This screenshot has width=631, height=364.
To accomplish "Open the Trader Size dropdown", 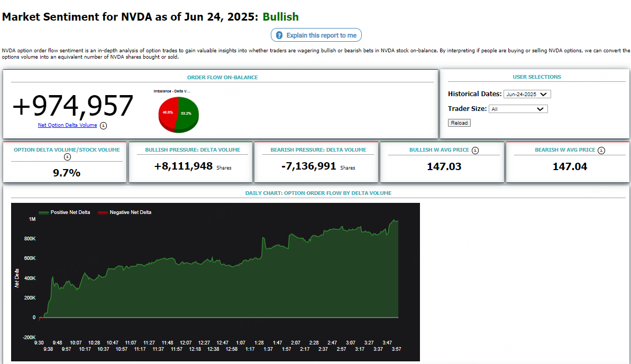I will pyautogui.click(x=518, y=109).
